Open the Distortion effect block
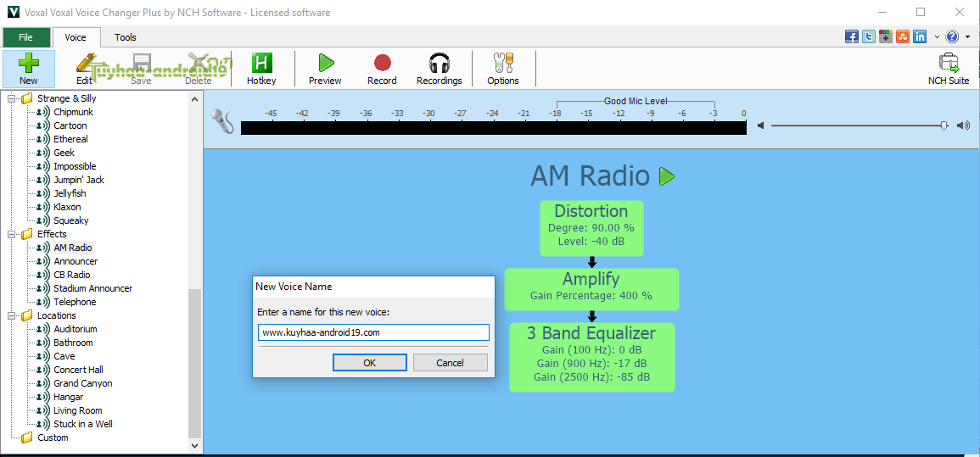Screen dimensions: 980x457 click(591, 228)
